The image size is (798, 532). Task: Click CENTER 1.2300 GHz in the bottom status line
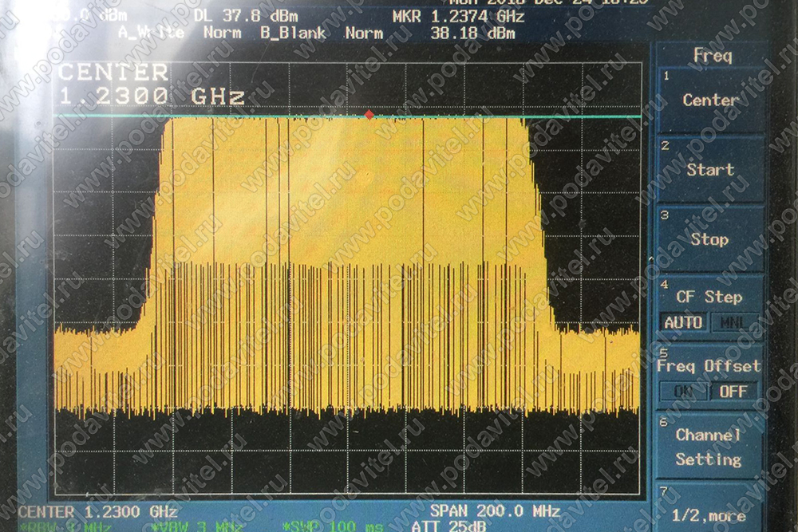tap(97, 511)
